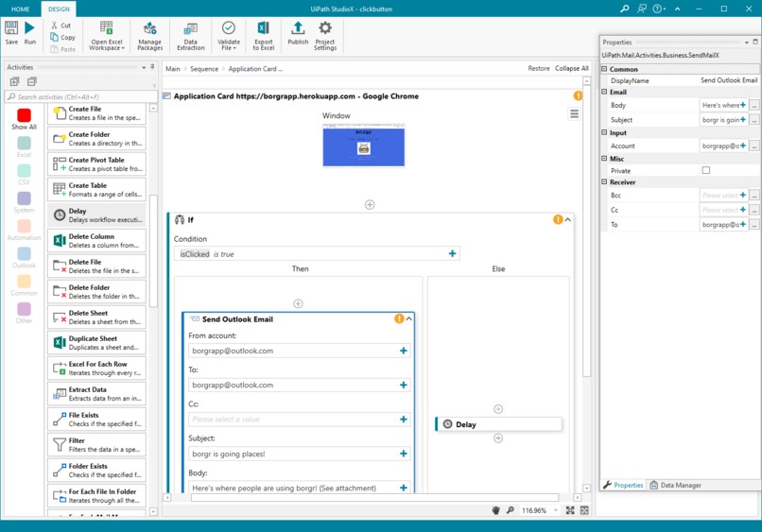Collapse the Misc property group
The image size is (762, 532).
coord(604,159)
